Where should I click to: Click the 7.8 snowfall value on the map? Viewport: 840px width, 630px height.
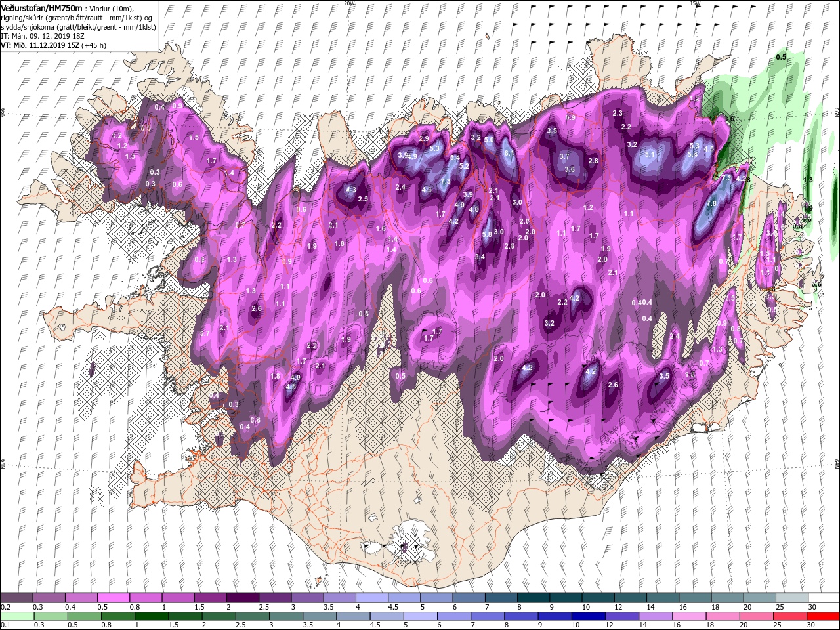pos(711,204)
